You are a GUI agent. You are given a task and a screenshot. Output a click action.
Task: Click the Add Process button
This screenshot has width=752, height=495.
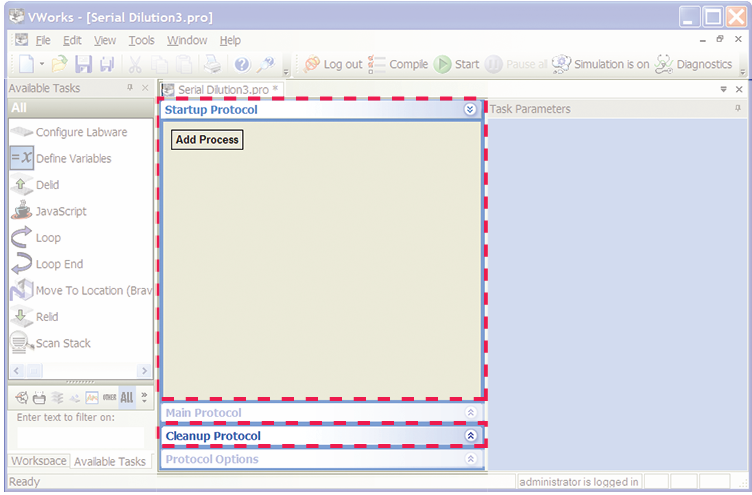[207, 140]
